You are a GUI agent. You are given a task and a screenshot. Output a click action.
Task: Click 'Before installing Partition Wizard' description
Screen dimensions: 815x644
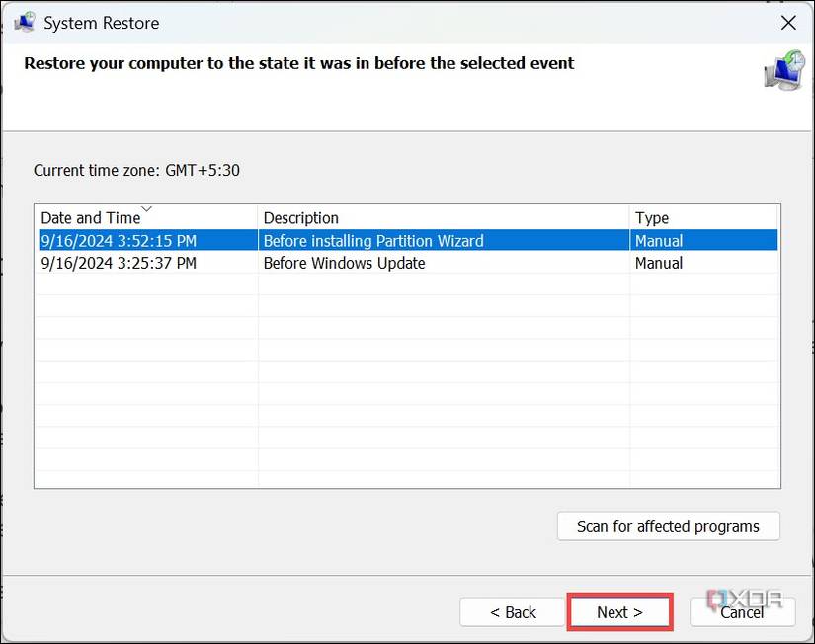click(373, 241)
